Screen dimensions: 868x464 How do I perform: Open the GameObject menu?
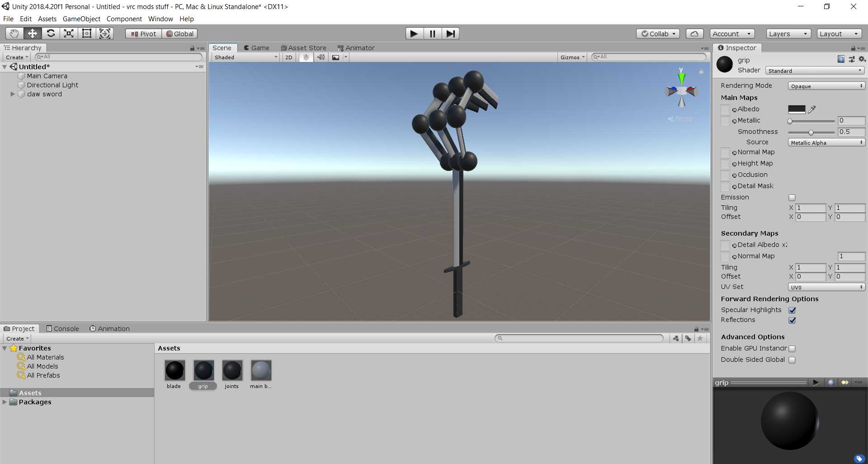[x=81, y=19]
